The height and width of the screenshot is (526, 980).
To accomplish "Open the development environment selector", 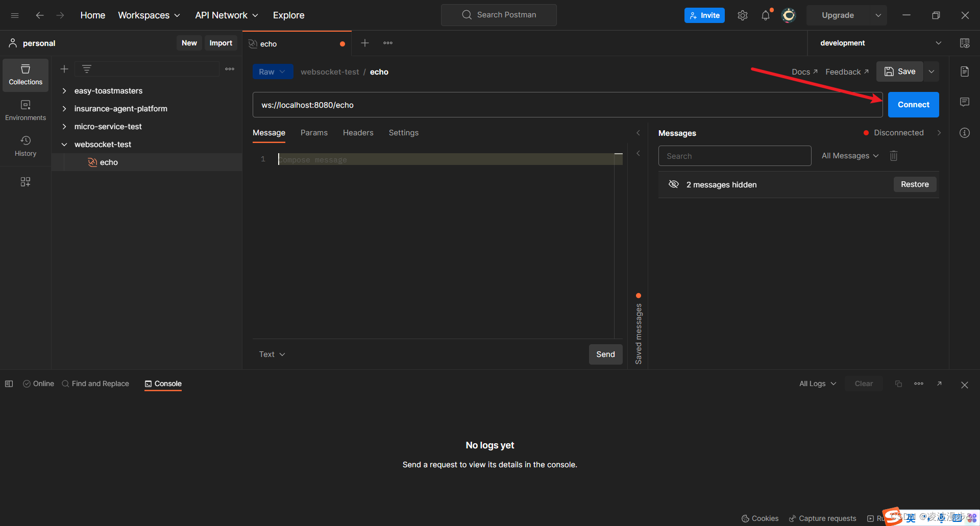I will [x=880, y=43].
